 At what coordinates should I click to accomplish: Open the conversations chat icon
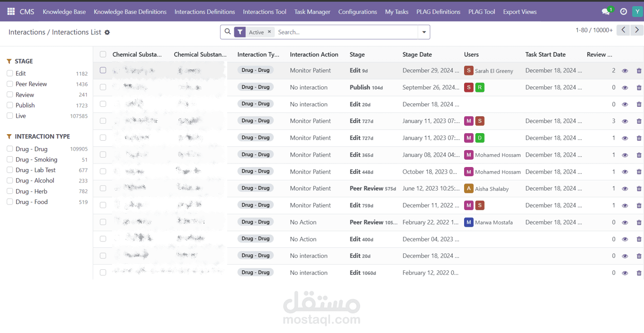(x=606, y=11)
